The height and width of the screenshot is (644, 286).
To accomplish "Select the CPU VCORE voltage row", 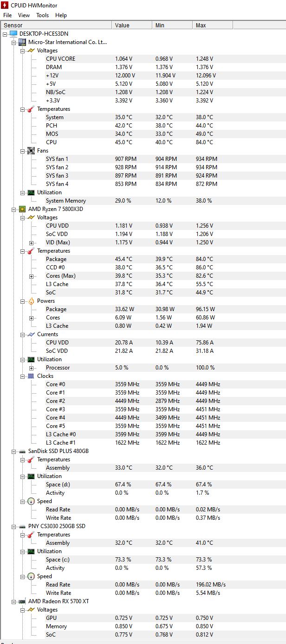I will (x=143, y=59).
